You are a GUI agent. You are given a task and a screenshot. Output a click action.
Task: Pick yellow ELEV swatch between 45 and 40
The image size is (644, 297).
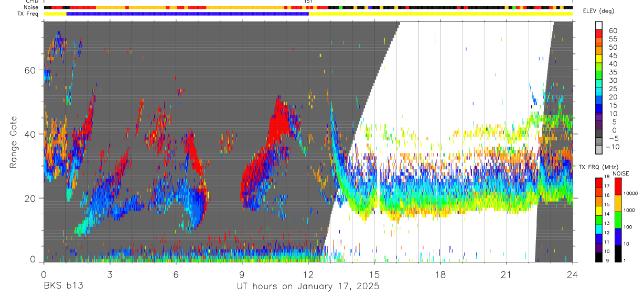pyautogui.click(x=599, y=59)
